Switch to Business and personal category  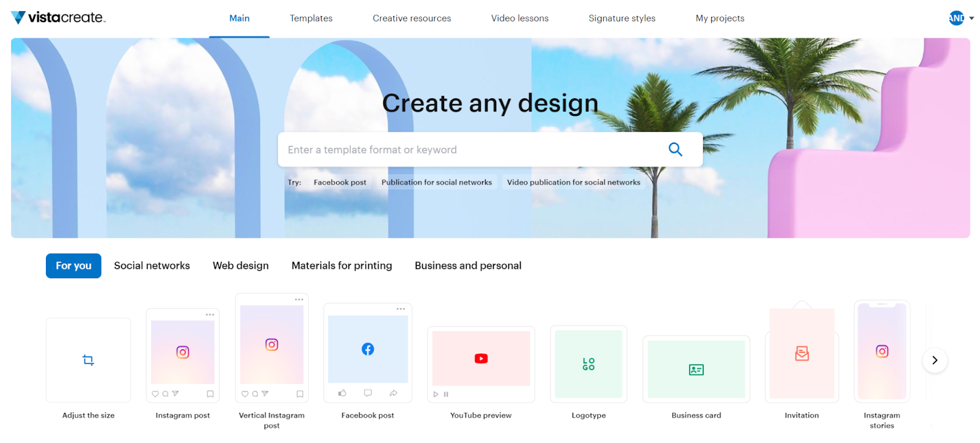tap(468, 266)
